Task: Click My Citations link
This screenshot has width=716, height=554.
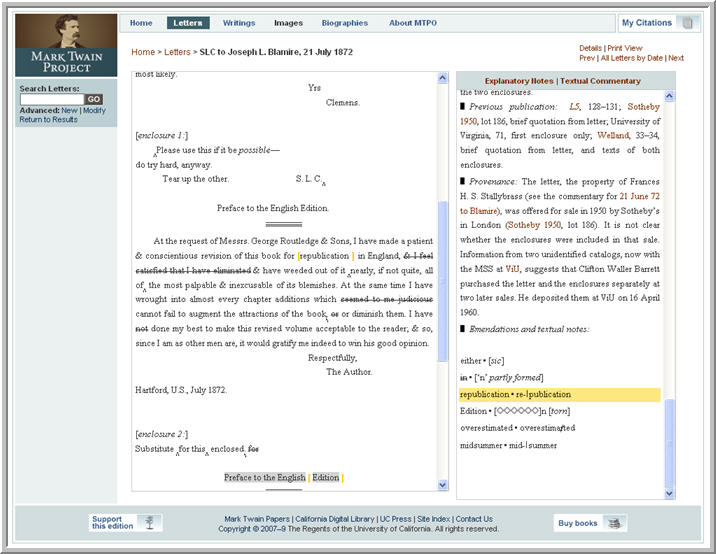Action: click(x=647, y=23)
